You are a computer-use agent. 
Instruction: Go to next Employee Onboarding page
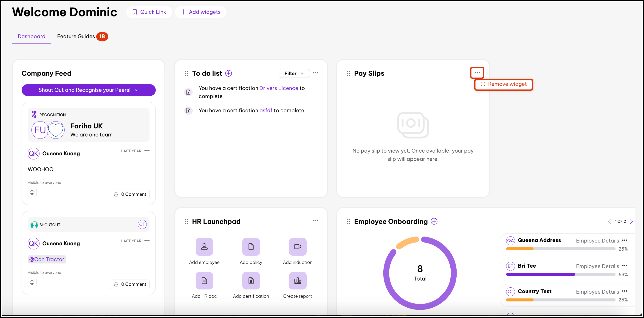(631, 221)
